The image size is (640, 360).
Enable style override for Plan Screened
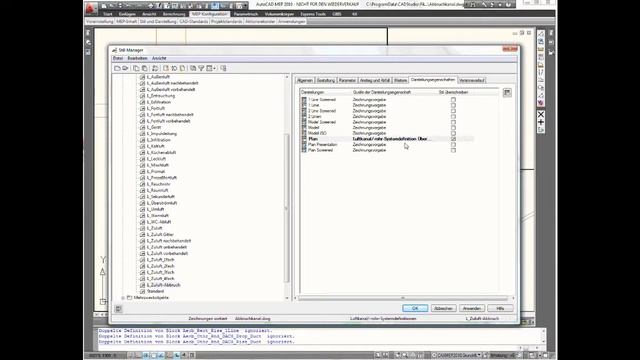tap(453, 150)
